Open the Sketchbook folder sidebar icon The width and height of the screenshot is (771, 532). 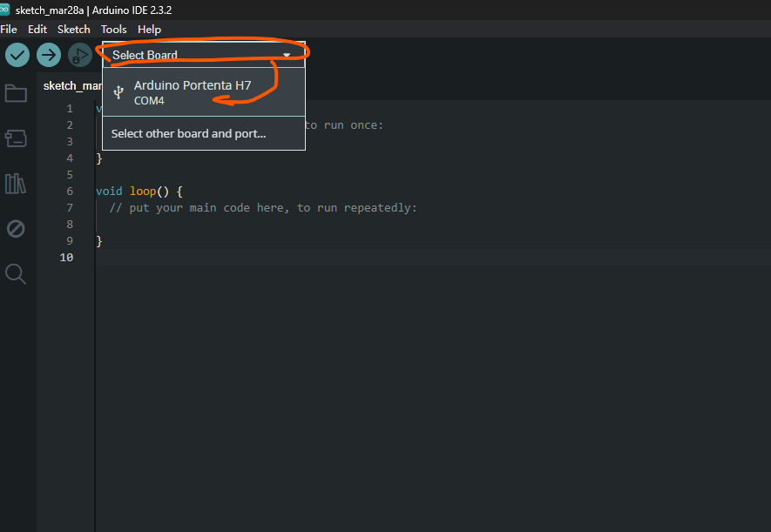pyautogui.click(x=16, y=93)
